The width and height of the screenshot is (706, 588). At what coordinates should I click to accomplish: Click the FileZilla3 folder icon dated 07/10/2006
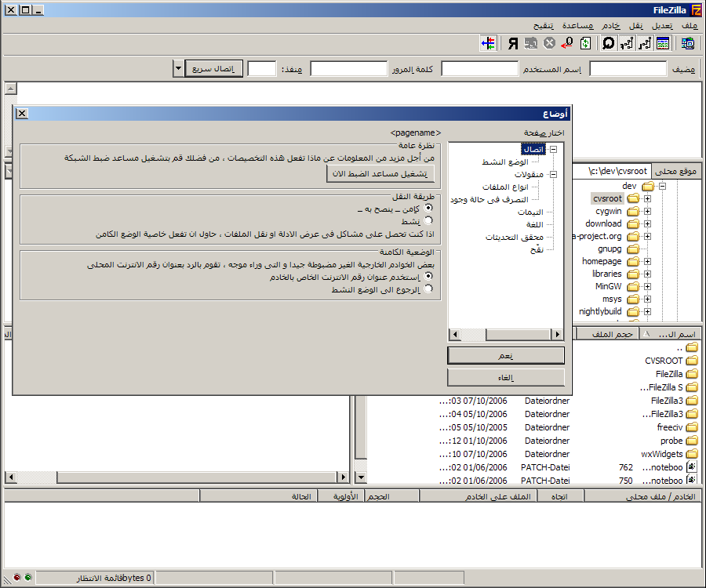(x=692, y=401)
